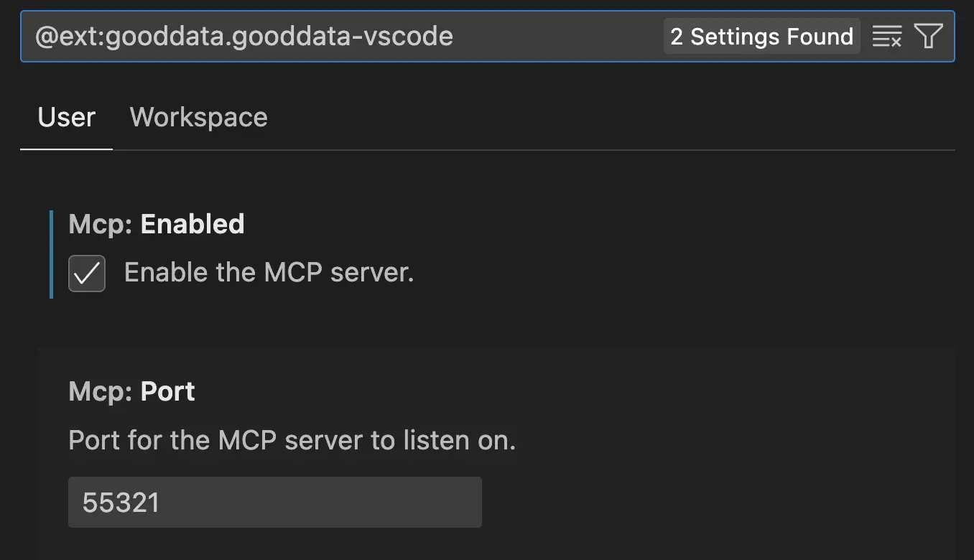Image resolution: width=974 pixels, height=560 pixels.
Task: Click the filter icon beside the search bar
Action: tap(930, 34)
